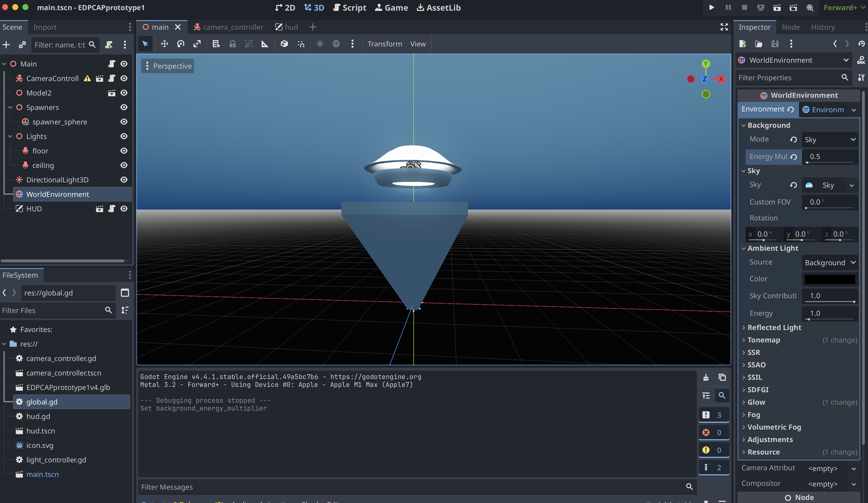Screen dimensions: 868x503
Task: Click the Ambient Light color swatch
Action: [x=829, y=279]
